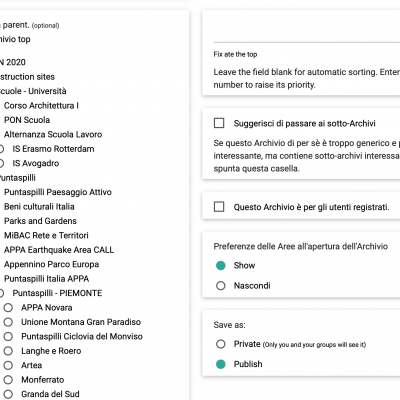The image size is (400, 400).
Task: Tick the Archivio per gli utenti registrati checkbox
Action: pos(219,207)
